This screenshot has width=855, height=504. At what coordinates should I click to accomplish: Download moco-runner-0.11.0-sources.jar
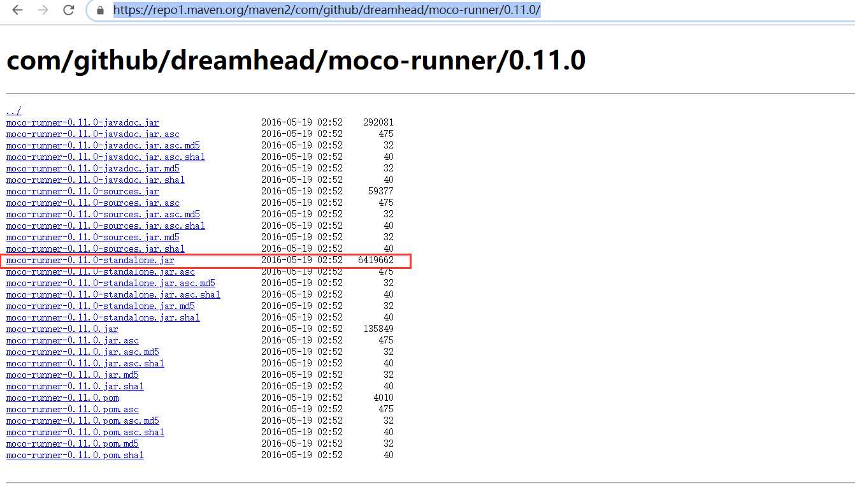point(83,191)
